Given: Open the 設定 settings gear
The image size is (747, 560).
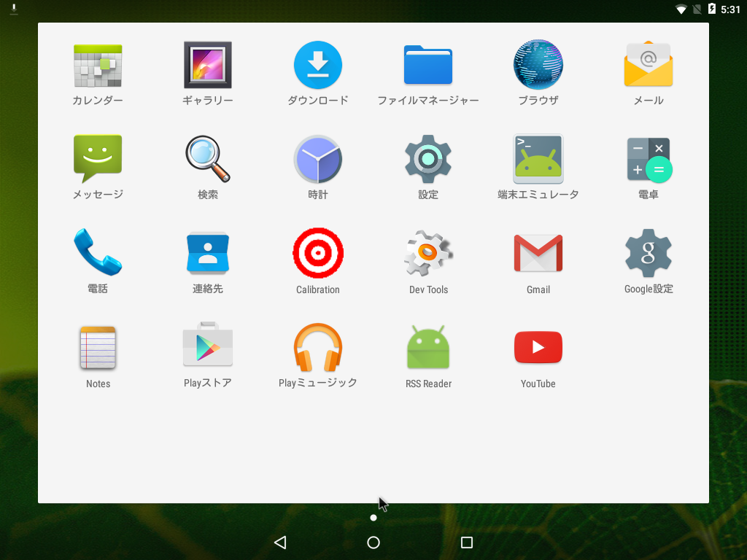Looking at the screenshot, I should click(x=427, y=159).
